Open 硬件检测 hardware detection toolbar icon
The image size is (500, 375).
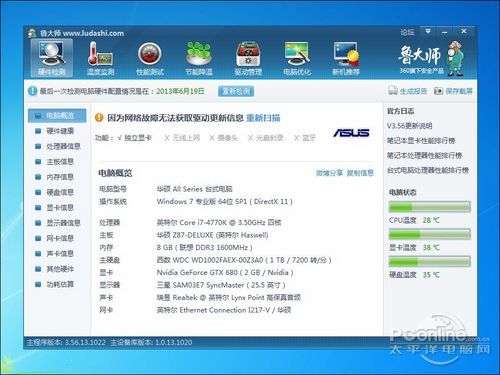pyautogui.click(x=52, y=58)
